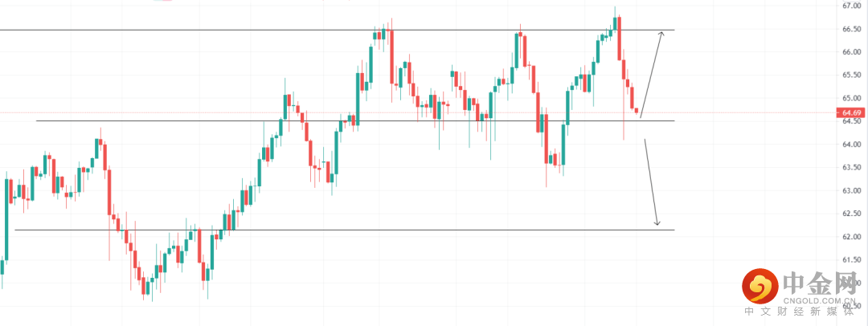Select the lowest horizontal line near 62.00

[x=321, y=230]
